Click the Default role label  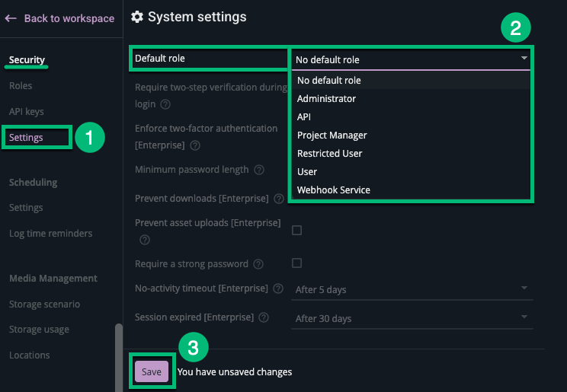tap(160, 58)
